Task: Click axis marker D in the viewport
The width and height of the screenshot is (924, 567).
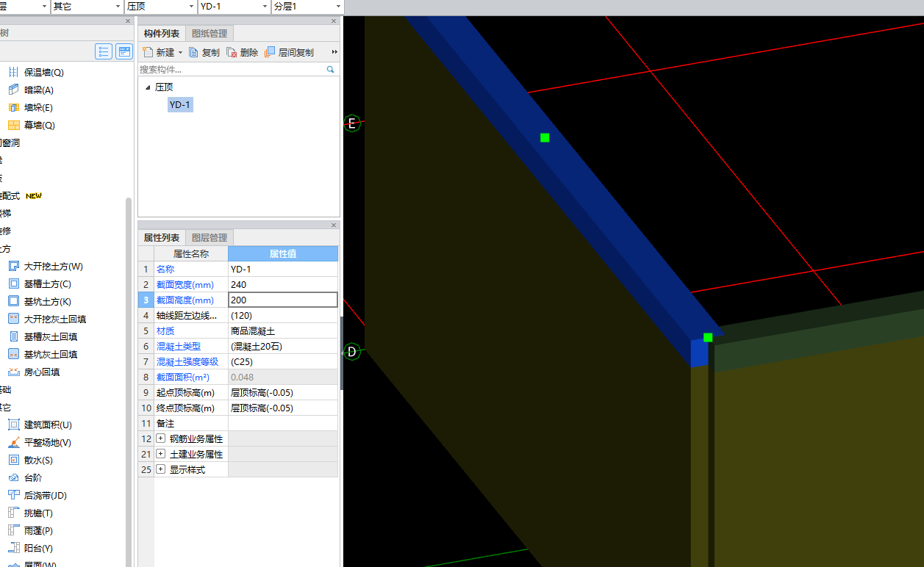Action: tap(352, 352)
